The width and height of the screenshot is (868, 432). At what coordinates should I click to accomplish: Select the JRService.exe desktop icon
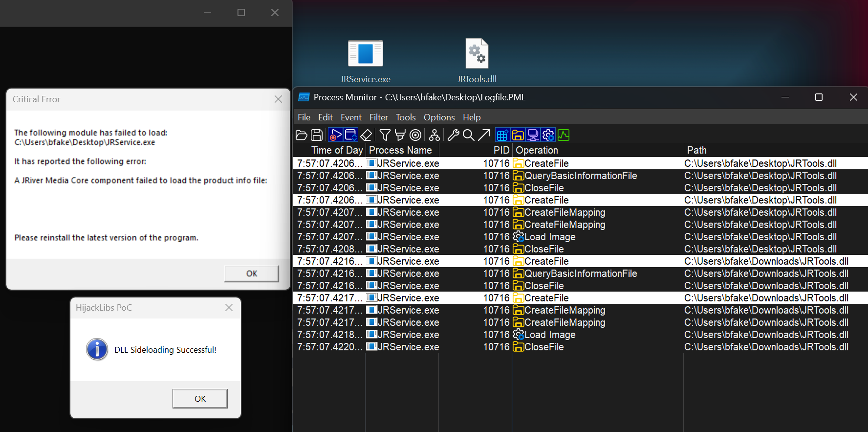coord(366,62)
